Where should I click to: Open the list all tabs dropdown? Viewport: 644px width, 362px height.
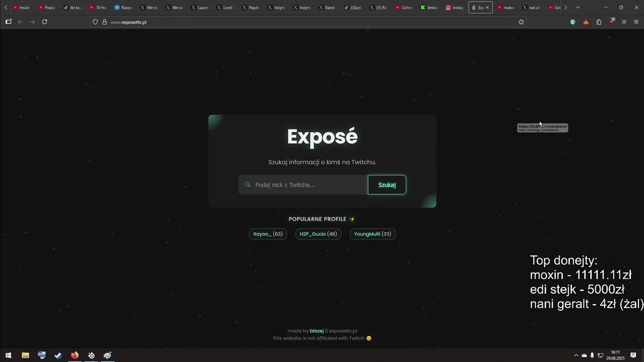pyautogui.click(x=578, y=8)
